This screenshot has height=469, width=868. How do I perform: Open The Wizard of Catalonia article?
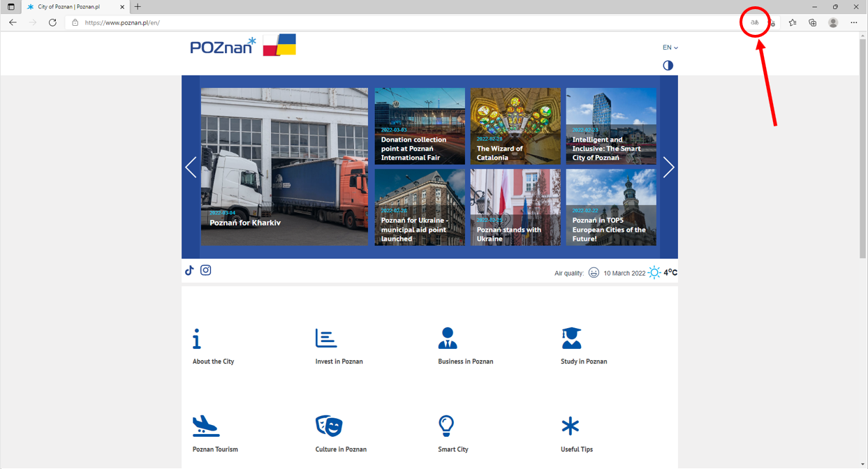point(515,126)
